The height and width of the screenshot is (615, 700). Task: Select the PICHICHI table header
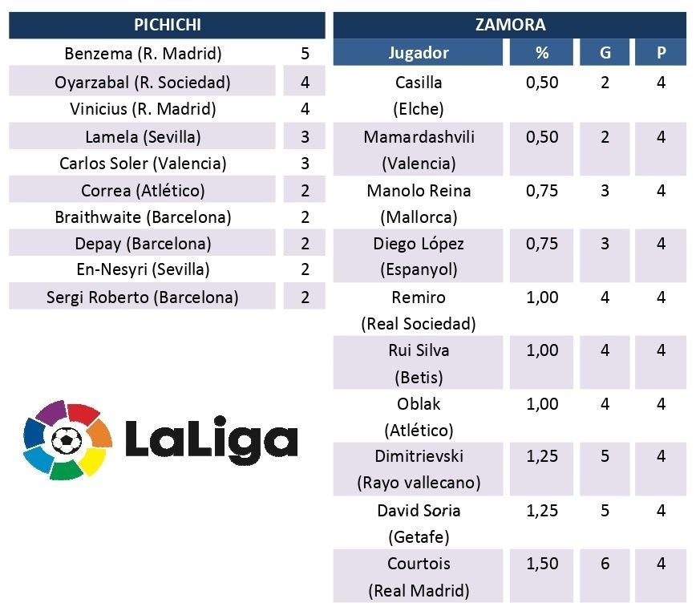click(167, 25)
